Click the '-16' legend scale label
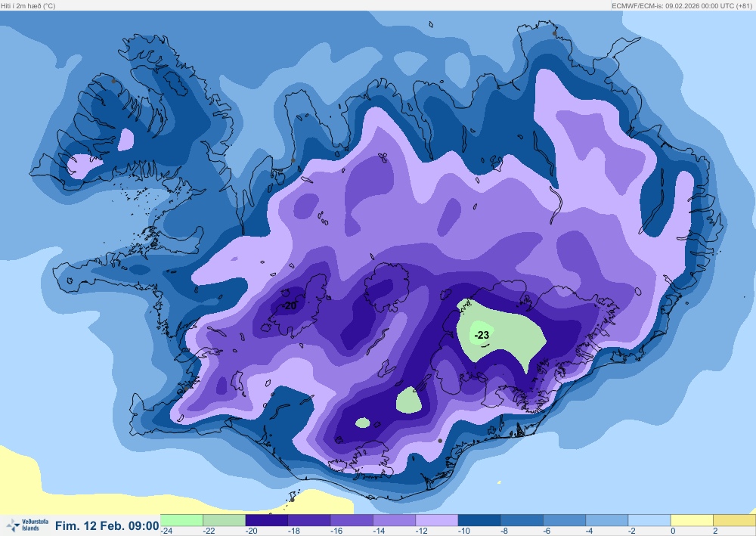The width and height of the screenshot is (756, 536). [336, 531]
